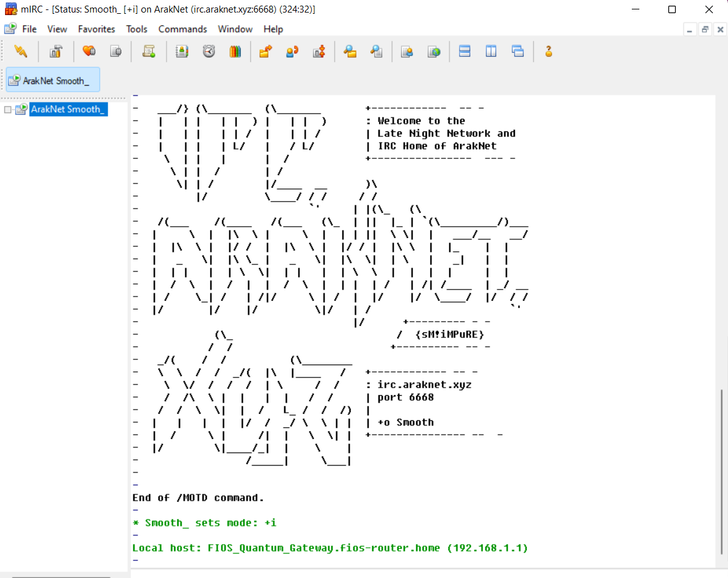Open the Help menu

tap(273, 29)
